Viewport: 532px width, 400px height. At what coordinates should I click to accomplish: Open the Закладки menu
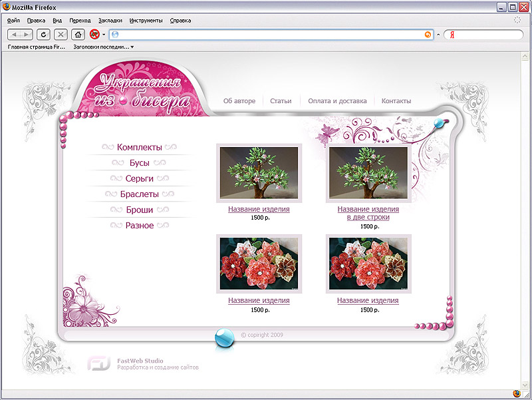(110, 21)
